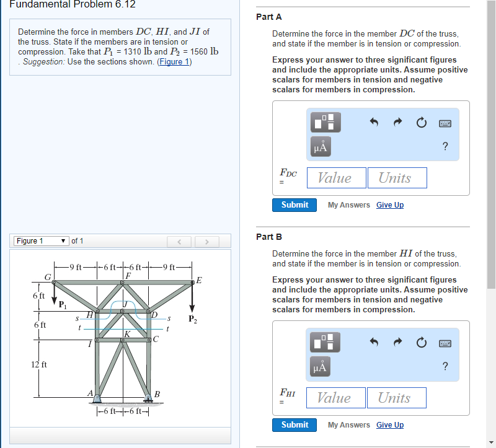
Task: Click My Answers for Part A
Action: [x=348, y=204]
